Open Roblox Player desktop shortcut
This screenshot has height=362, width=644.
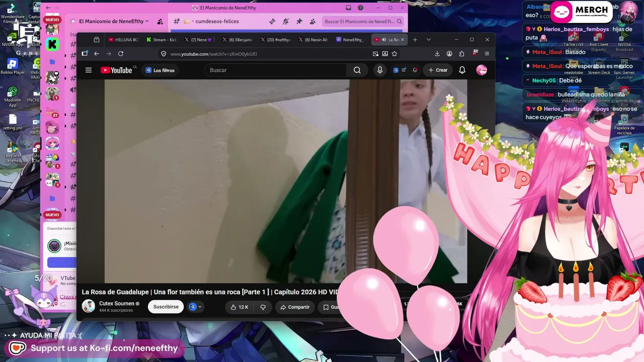(13, 66)
